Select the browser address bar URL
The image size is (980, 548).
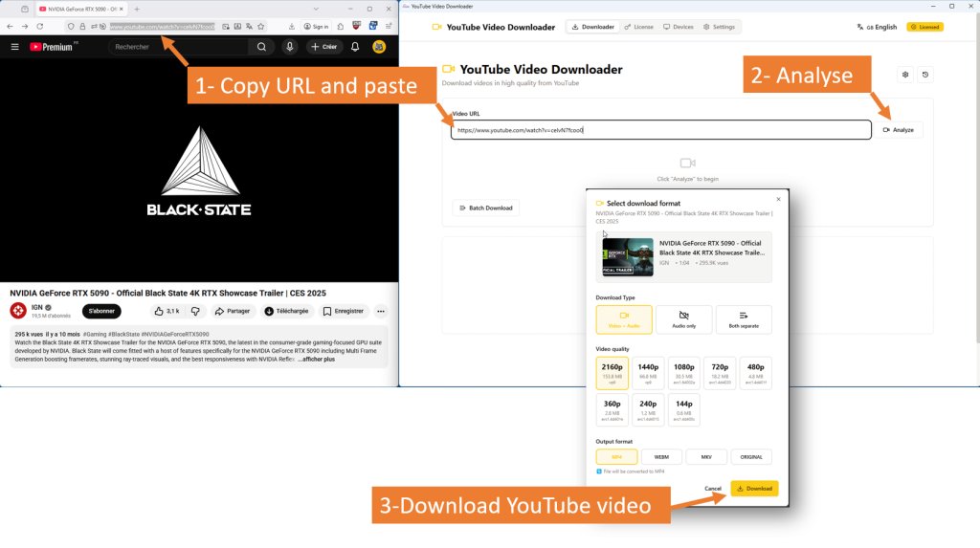(162, 26)
